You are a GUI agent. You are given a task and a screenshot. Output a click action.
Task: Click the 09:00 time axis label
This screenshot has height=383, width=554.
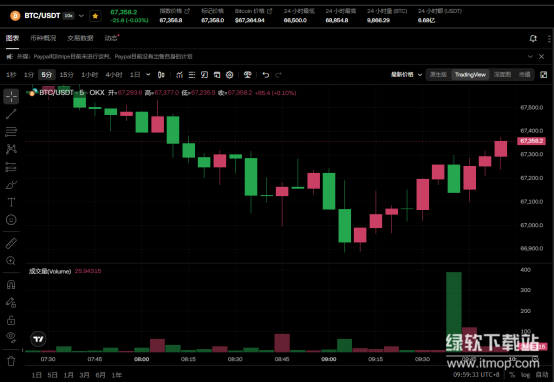pyautogui.click(x=329, y=359)
